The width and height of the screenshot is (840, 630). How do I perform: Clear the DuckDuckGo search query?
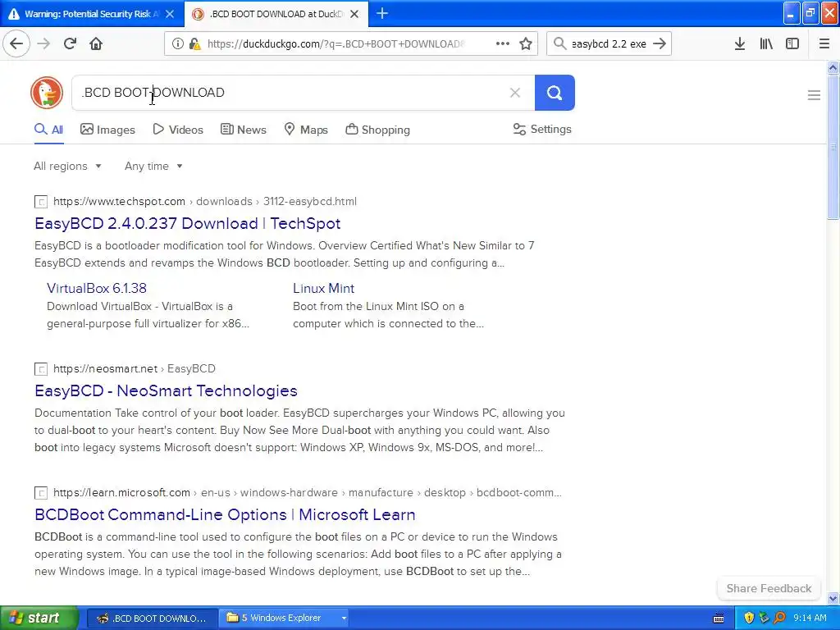[x=515, y=93]
